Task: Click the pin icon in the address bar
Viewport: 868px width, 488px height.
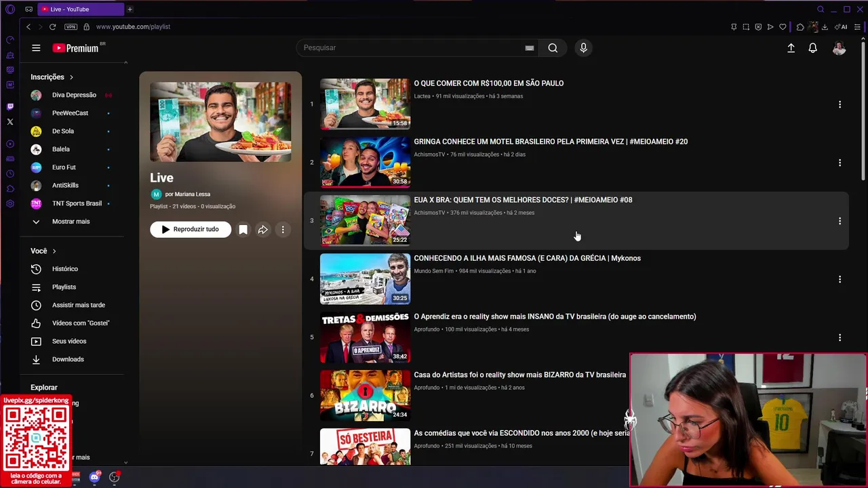Action: 734,27
